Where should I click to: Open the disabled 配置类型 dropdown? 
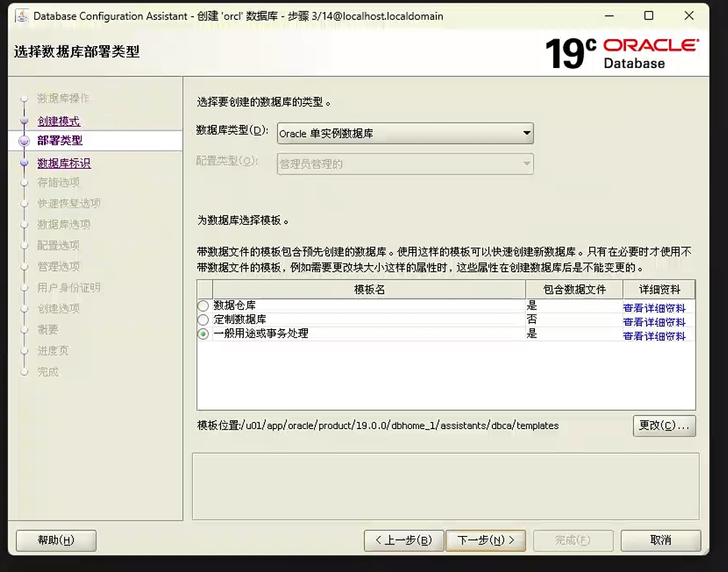tap(405, 164)
